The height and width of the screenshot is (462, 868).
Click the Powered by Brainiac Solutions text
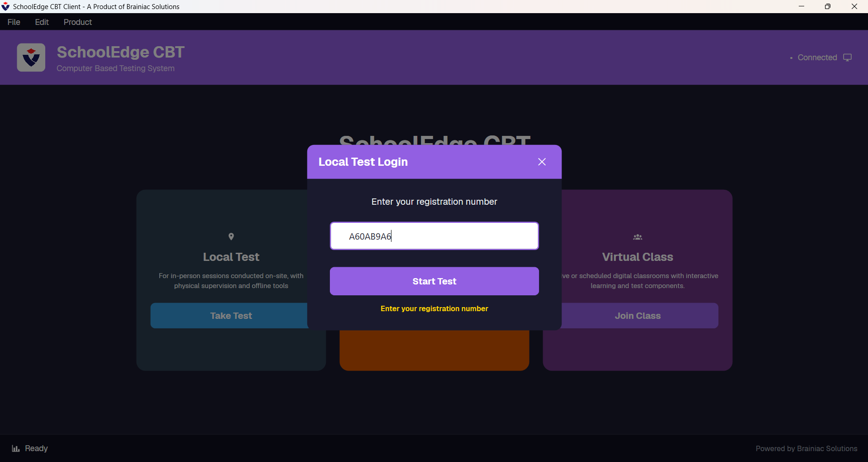(806, 448)
